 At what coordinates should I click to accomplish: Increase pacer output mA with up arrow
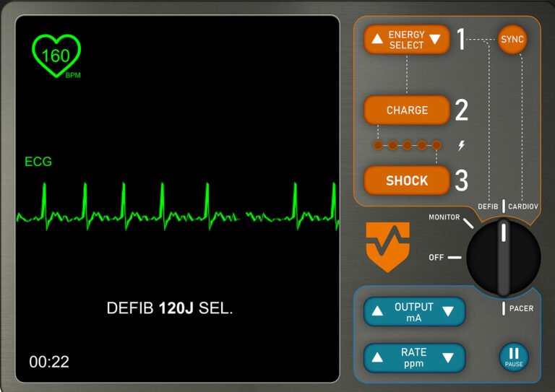click(377, 312)
